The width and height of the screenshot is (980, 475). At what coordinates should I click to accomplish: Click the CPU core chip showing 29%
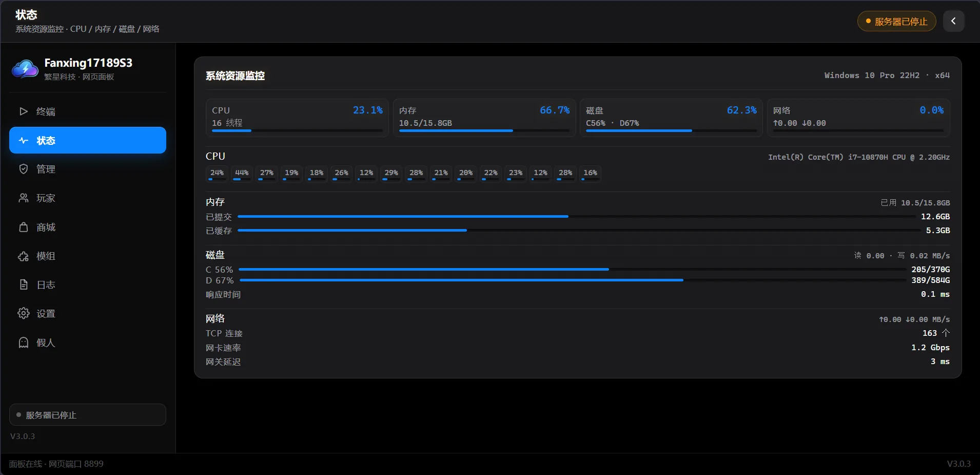click(x=391, y=174)
